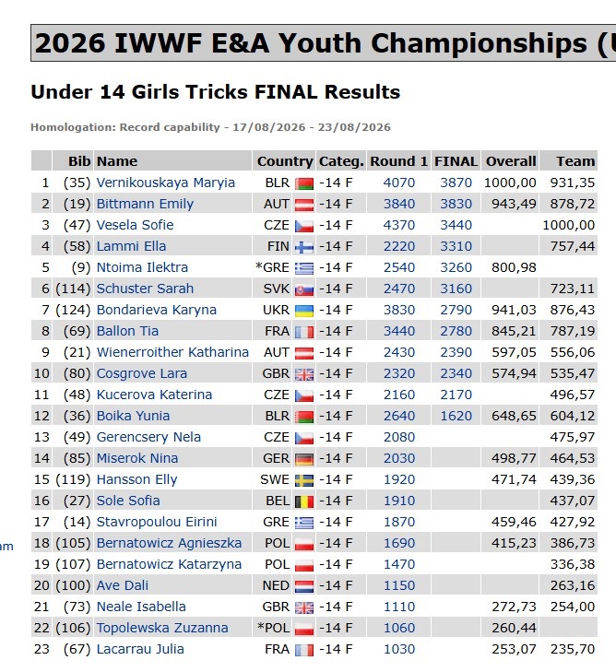Click the UK flag in Cosgrove Lara's row
This screenshot has height=672, width=616.
coord(304,374)
